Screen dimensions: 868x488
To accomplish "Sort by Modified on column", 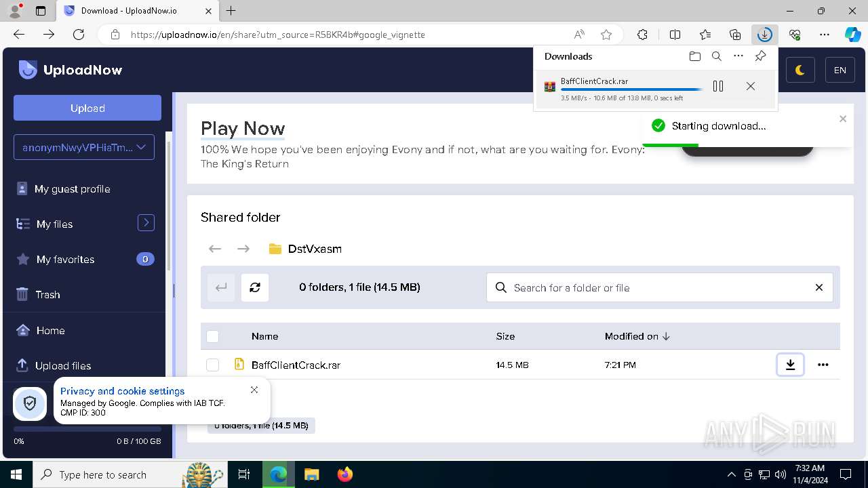I will click(637, 336).
